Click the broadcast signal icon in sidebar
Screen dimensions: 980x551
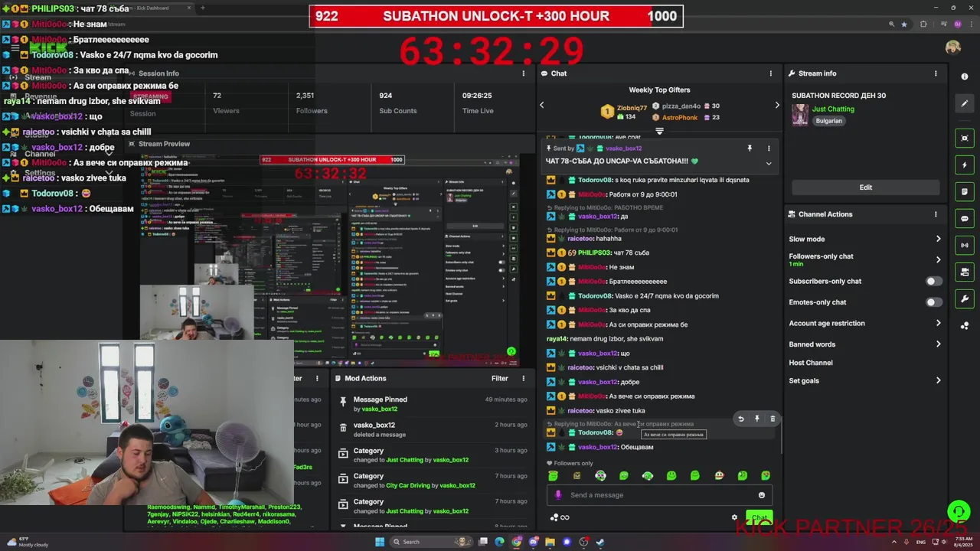964,245
